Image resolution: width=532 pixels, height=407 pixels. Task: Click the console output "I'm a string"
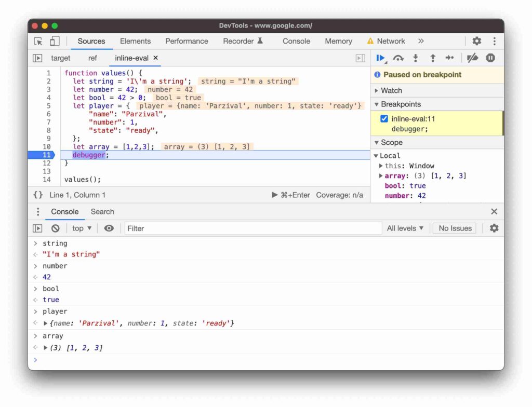tap(71, 254)
